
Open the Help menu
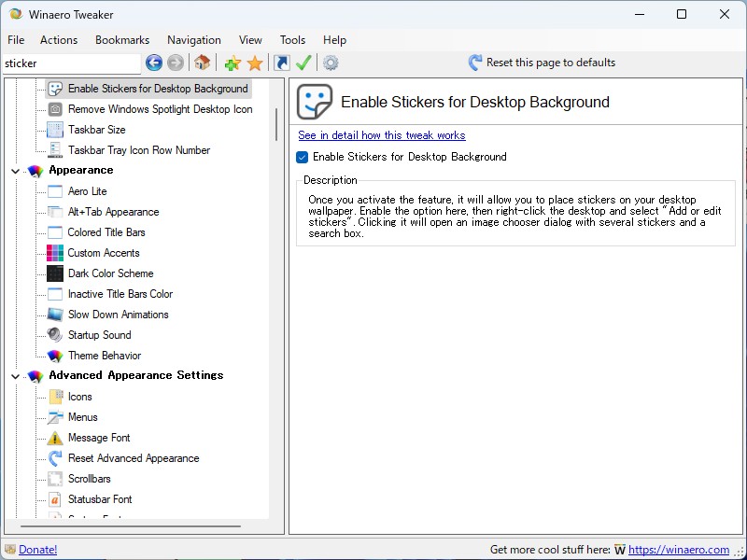[x=334, y=40]
